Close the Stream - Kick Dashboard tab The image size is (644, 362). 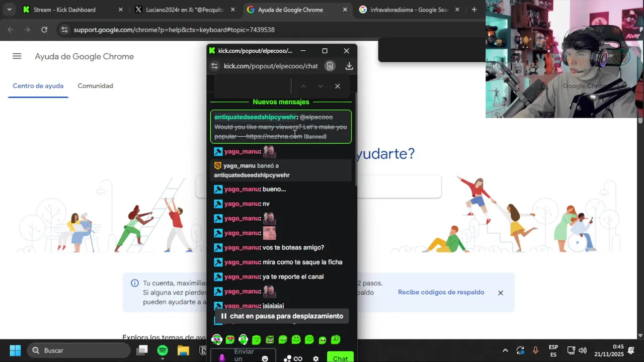[120, 10]
